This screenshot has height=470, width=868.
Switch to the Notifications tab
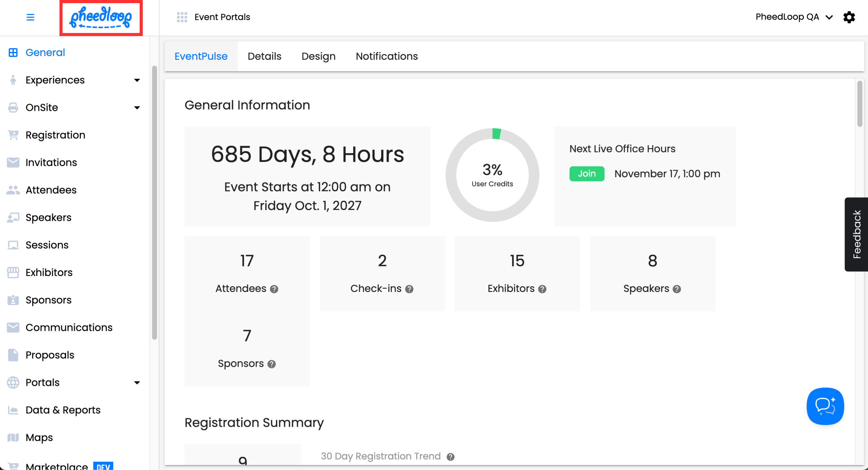pyautogui.click(x=386, y=56)
